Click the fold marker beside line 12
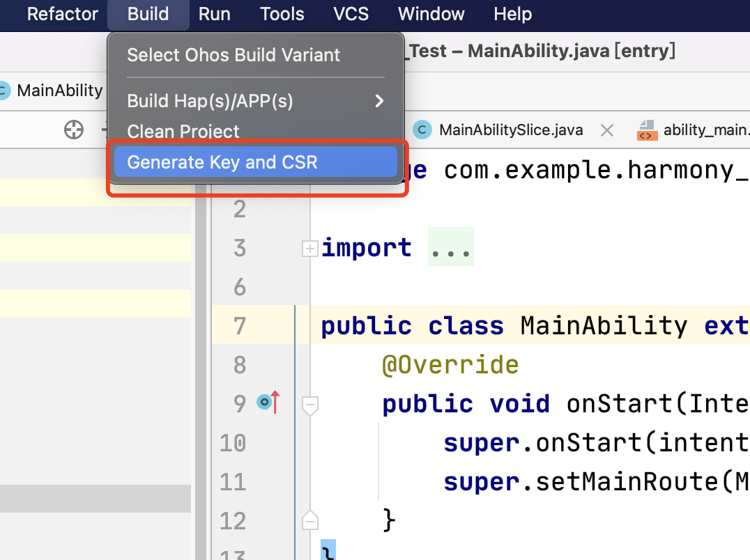 click(309, 520)
